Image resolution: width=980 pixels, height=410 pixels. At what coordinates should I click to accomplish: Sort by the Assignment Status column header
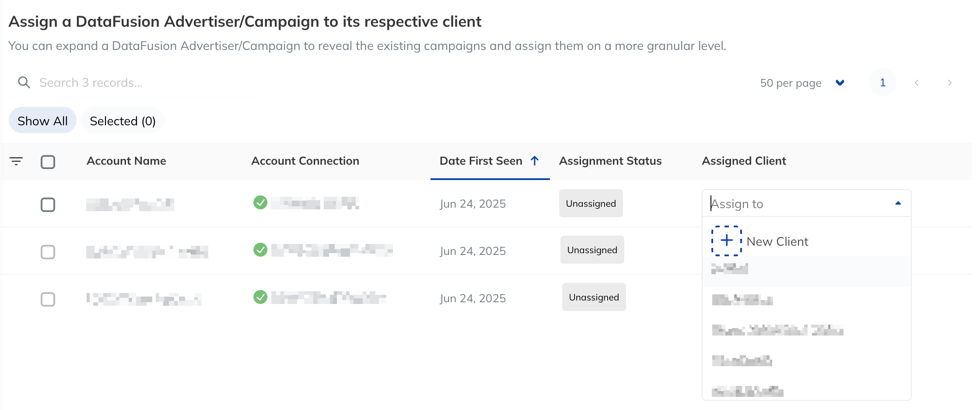click(x=610, y=161)
